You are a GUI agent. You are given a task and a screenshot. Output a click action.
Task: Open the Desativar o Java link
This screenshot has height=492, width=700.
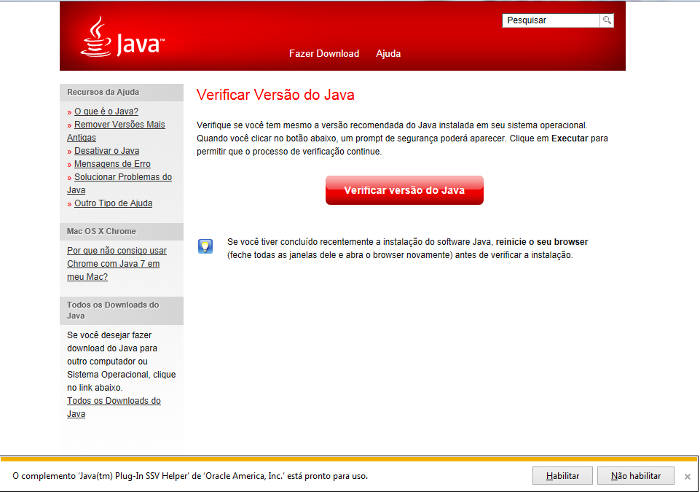(x=106, y=151)
